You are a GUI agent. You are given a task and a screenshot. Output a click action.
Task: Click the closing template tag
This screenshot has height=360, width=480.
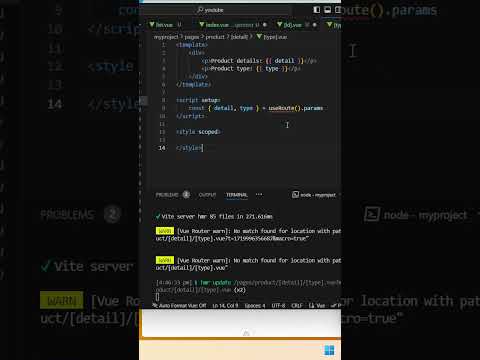pos(193,85)
